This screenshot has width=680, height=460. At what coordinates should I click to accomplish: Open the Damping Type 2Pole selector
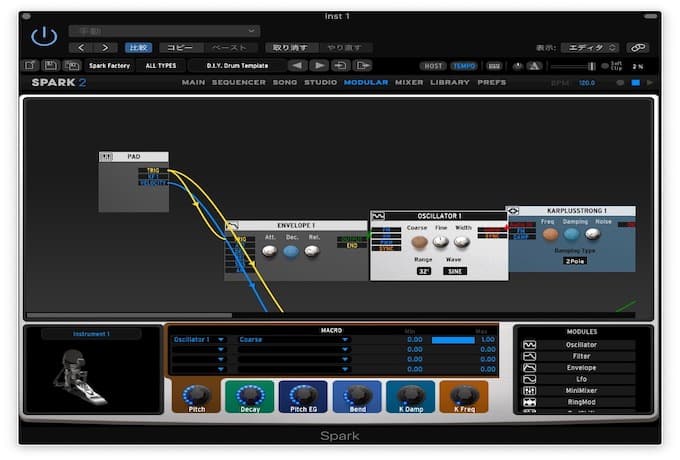[x=575, y=261]
